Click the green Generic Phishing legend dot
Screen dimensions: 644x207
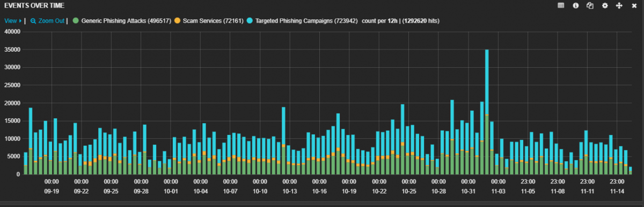coord(76,21)
